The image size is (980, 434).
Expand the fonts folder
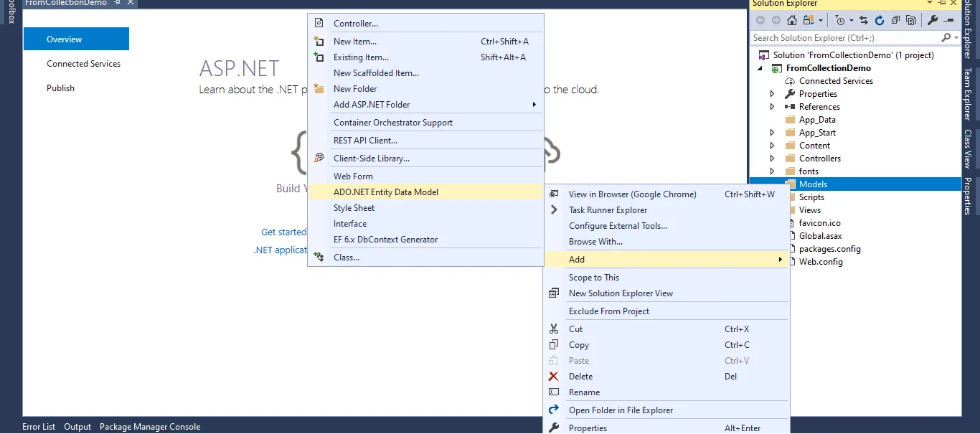tap(772, 171)
